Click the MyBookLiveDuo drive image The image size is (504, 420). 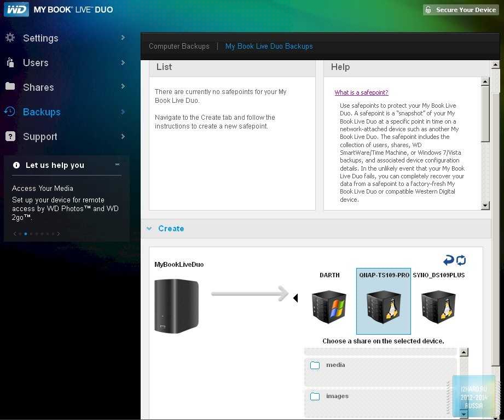point(176,306)
